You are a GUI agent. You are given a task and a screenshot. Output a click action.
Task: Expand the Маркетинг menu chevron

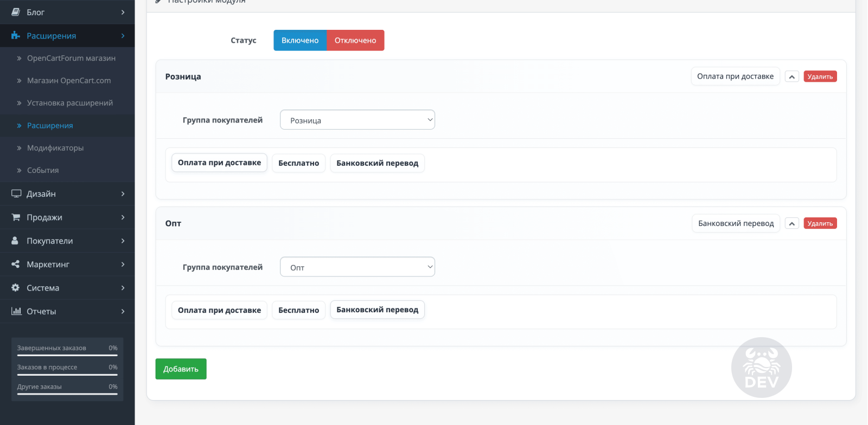point(123,264)
